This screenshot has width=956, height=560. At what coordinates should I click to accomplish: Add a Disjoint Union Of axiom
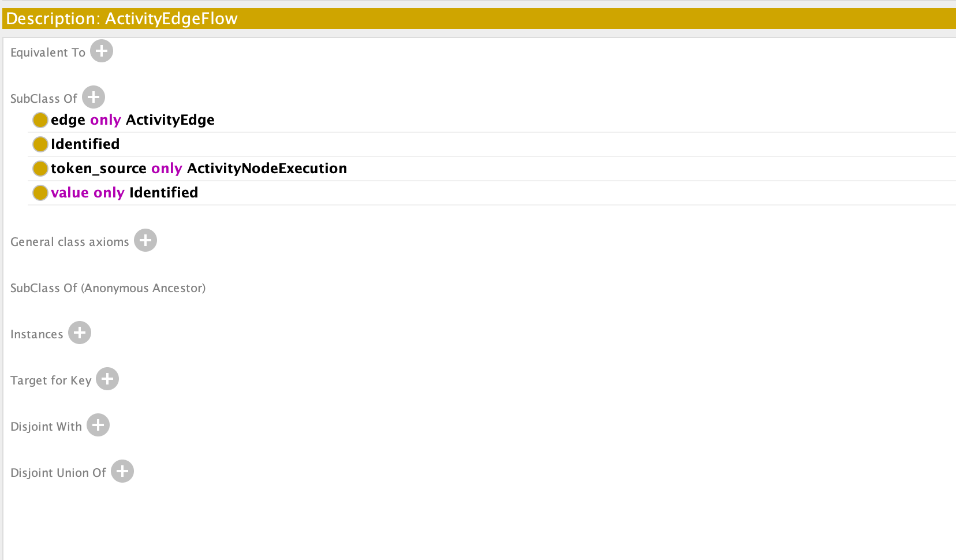click(121, 471)
